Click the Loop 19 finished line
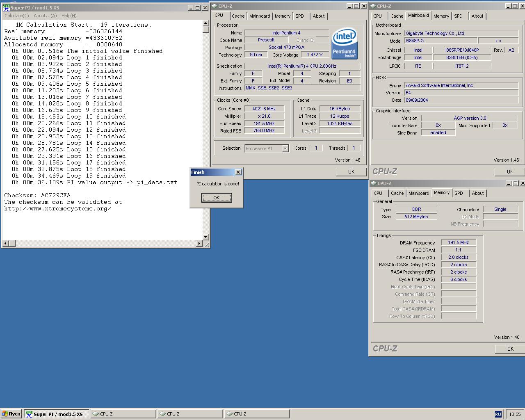Screen dimensions: 525x420 pos(69,176)
